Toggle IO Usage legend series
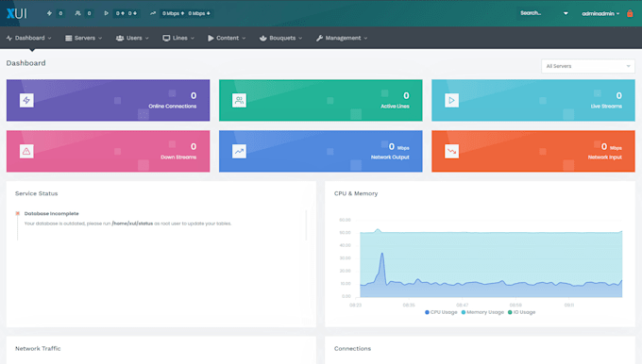The width and height of the screenshot is (642, 364). [521, 312]
